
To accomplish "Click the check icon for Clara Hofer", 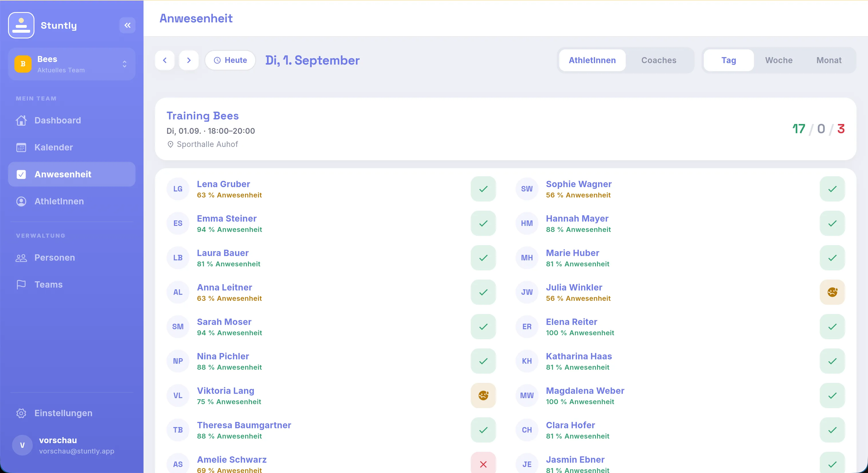I will 832,430.
